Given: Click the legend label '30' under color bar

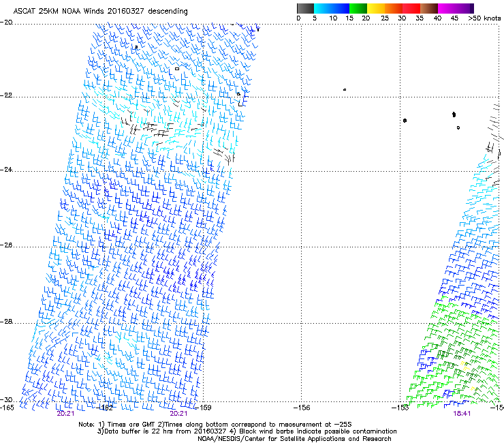Looking at the screenshot, I should click(x=402, y=18).
